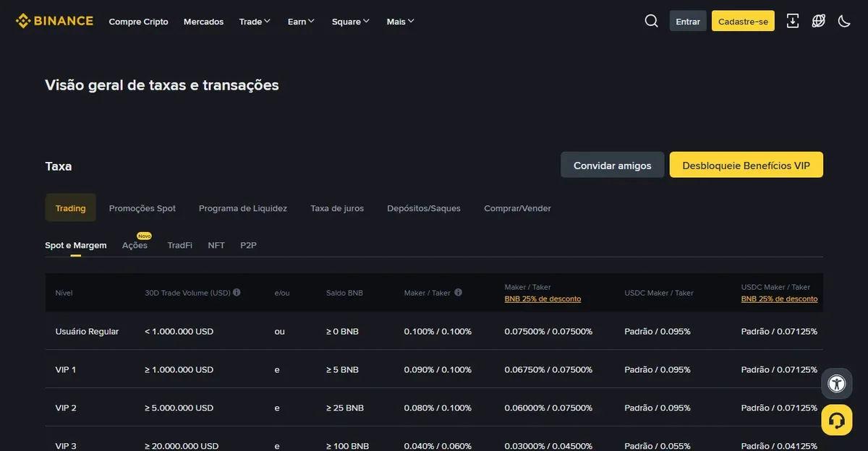Click '< 1.000.000 USD' volume cell
The width and height of the screenshot is (868, 451).
[x=179, y=331]
